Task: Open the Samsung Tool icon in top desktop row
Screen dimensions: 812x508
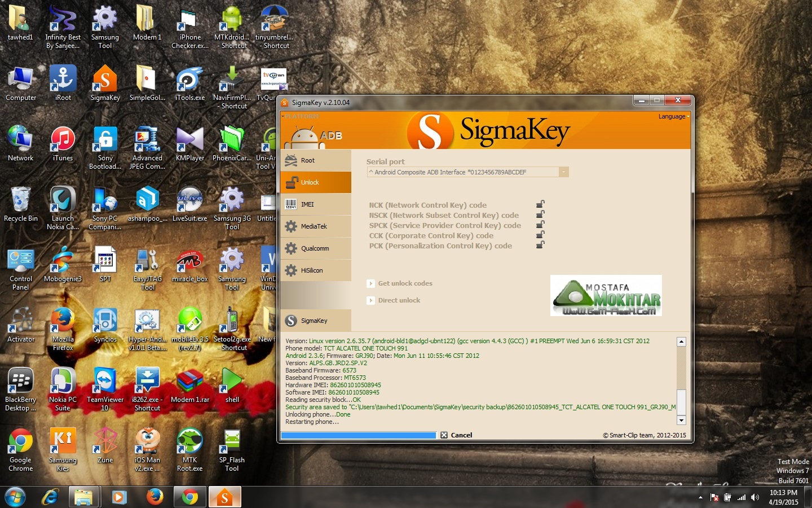Action: click(x=105, y=27)
